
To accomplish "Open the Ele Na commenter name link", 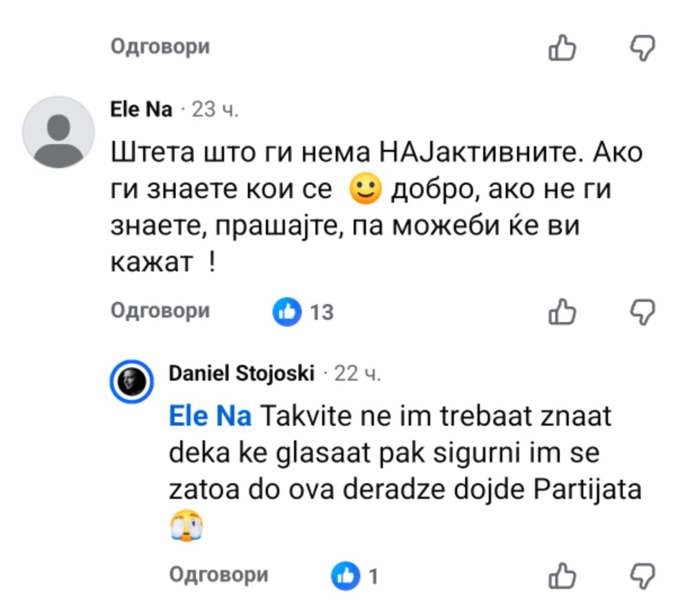I will point(141,109).
